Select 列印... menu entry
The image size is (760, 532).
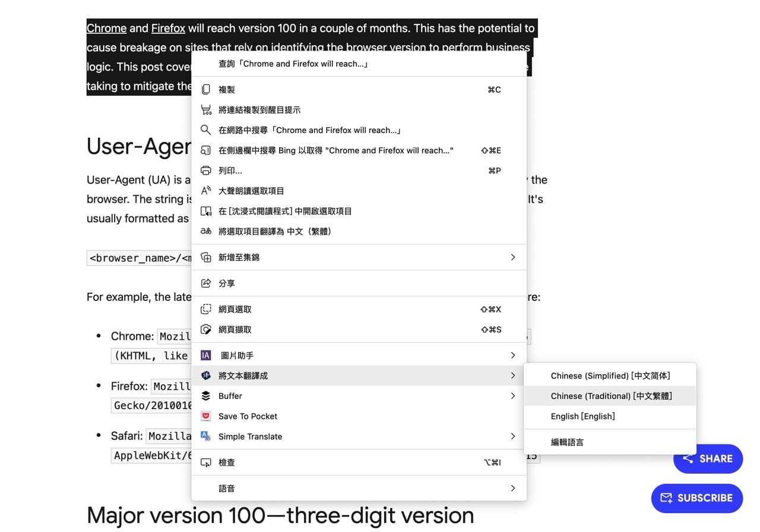pyautogui.click(x=359, y=170)
